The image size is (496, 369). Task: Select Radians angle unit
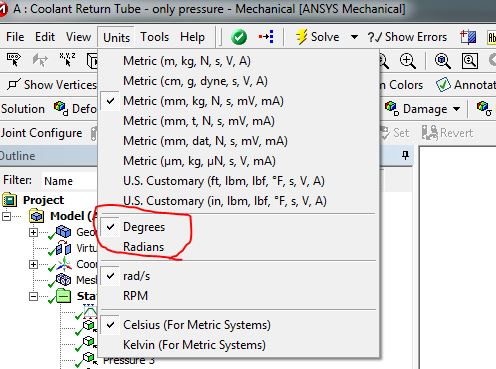pos(238,247)
